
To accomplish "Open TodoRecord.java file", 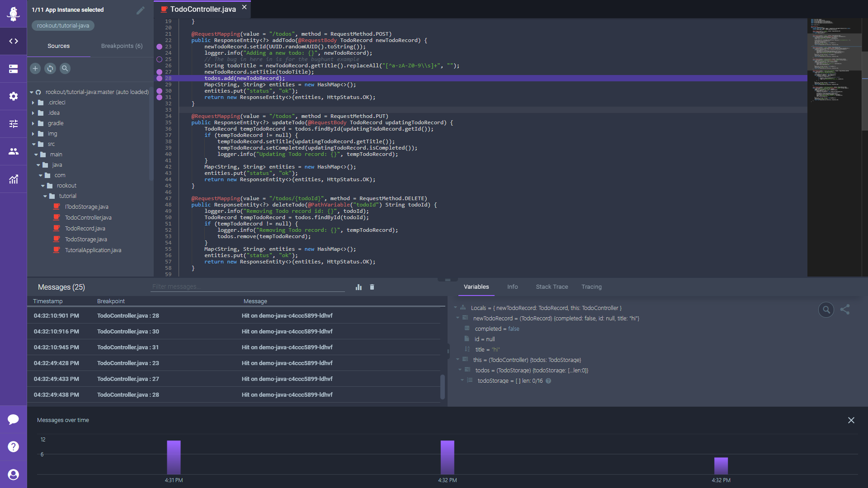I will click(x=85, y=229).
